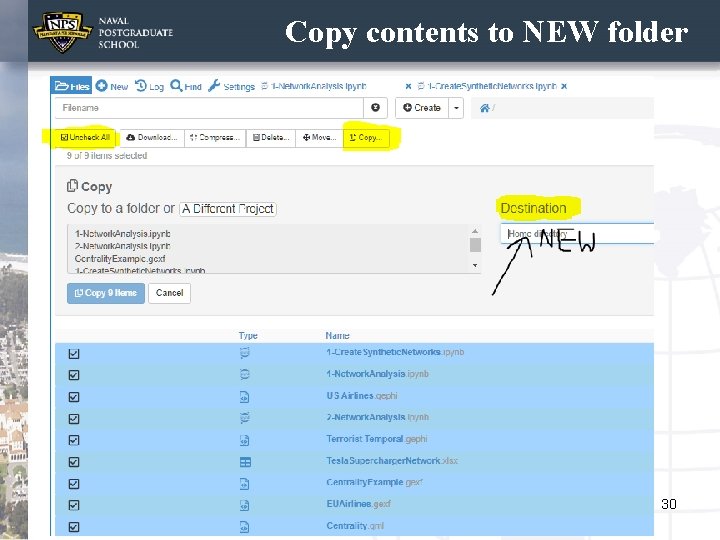
Task: Click the Compress... toolbar button
Action: (215, 137)
